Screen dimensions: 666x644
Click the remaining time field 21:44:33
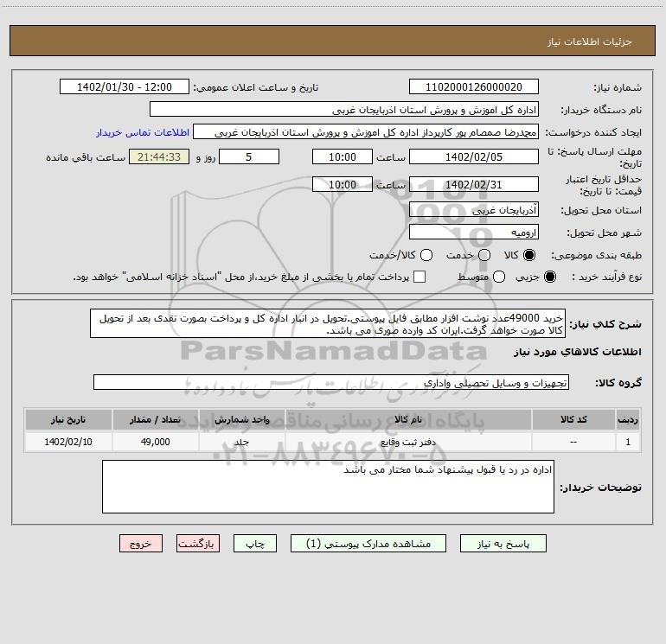click(x=159, y=156)
